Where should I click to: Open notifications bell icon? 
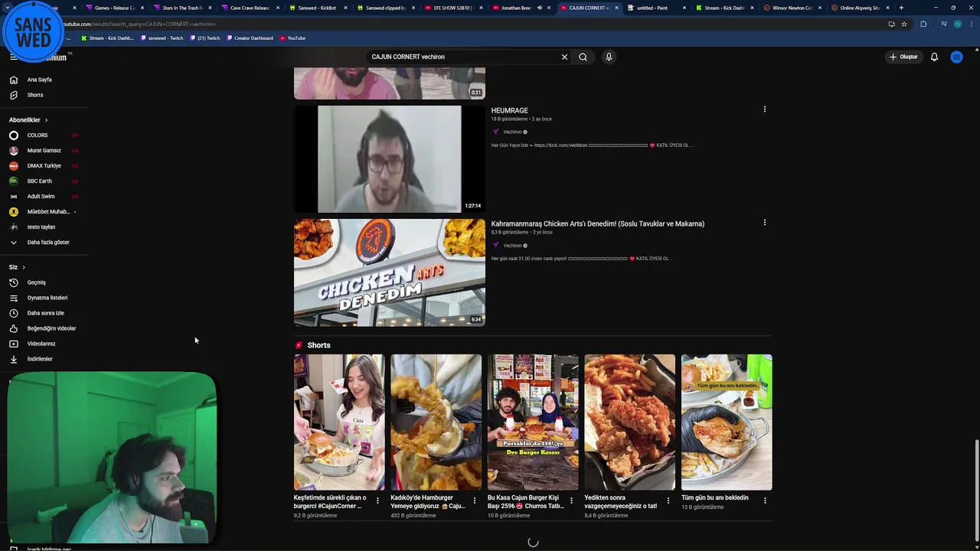934,57
